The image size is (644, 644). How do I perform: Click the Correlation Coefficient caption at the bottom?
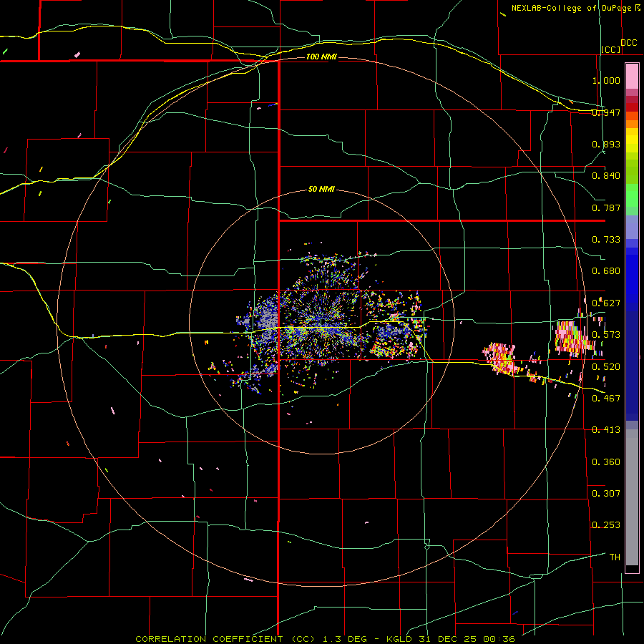[x=325, y=639]
